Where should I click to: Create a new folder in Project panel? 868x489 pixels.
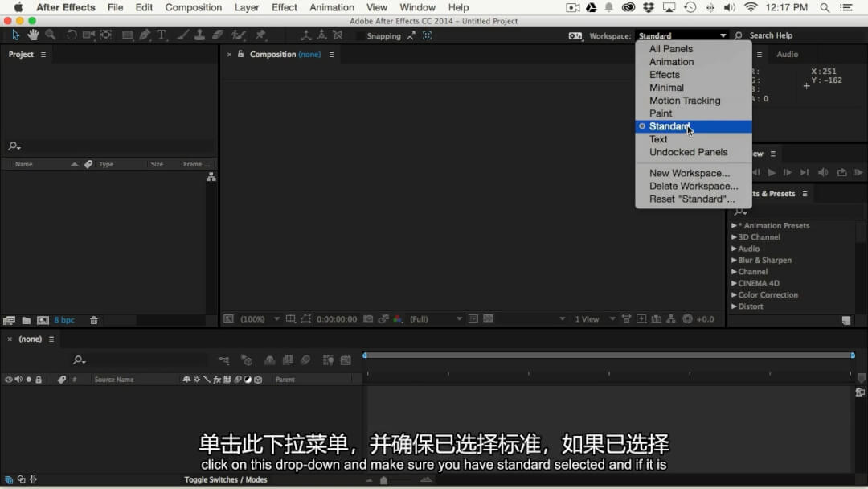(26, 320)
